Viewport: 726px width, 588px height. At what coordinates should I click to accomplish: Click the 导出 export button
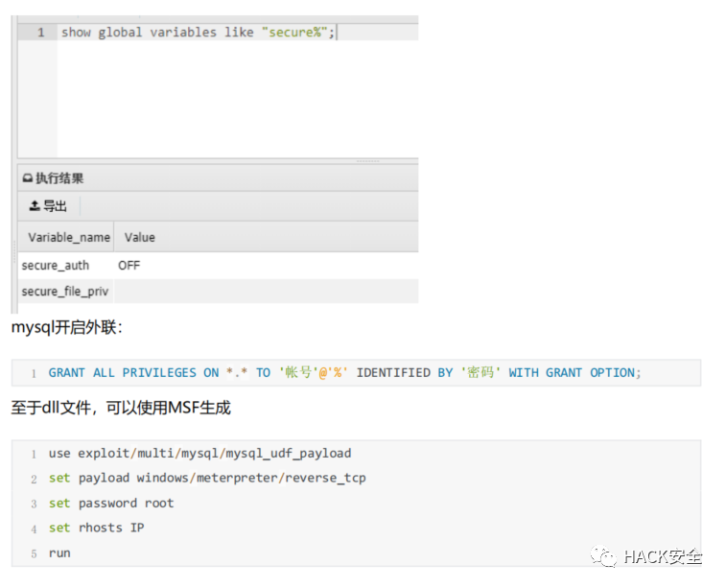(x=48, y=206)
